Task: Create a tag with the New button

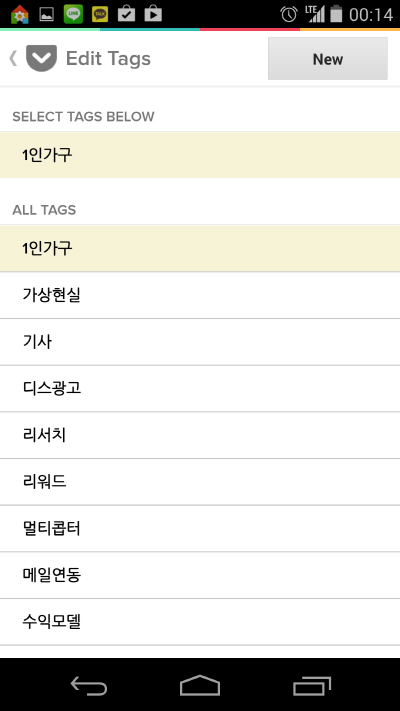Action: [x=328, y=58]
